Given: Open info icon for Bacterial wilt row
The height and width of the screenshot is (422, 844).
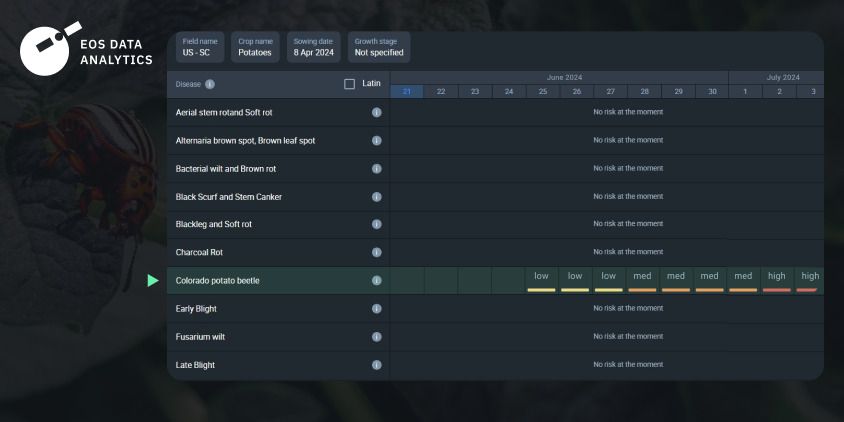Looking at the screenshot, I should pos(377,168).
